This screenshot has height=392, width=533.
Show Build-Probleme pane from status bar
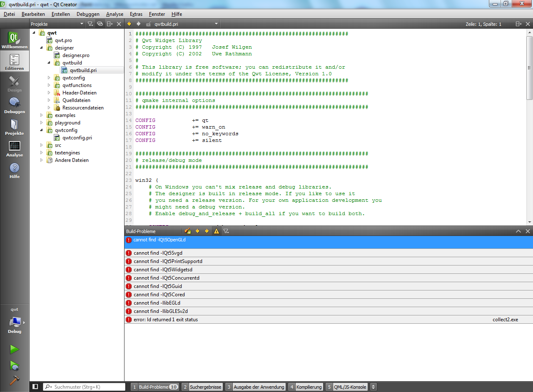point(154,387)
